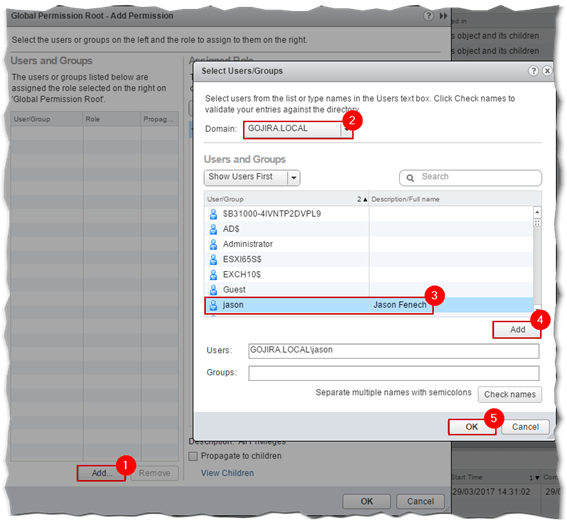Select user ESXI65S$
The height and width of the screenshot is (525, 567).
[x=369, y=260]
